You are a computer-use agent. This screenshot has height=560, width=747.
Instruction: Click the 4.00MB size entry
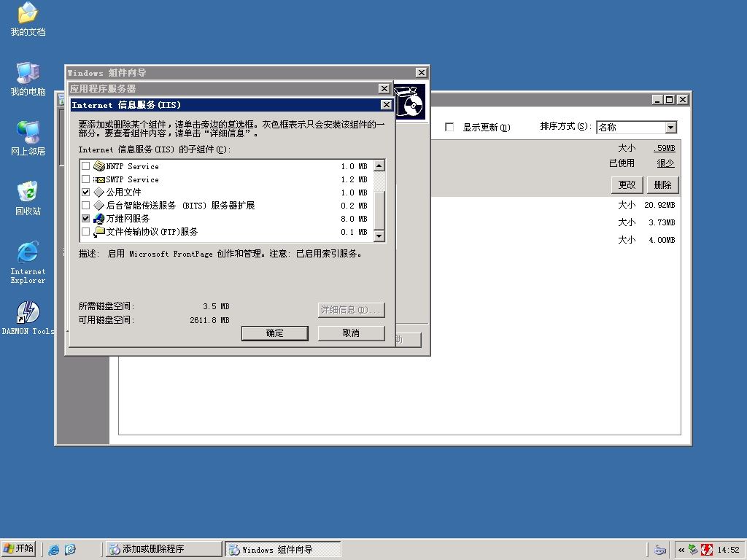coord(662,240)
